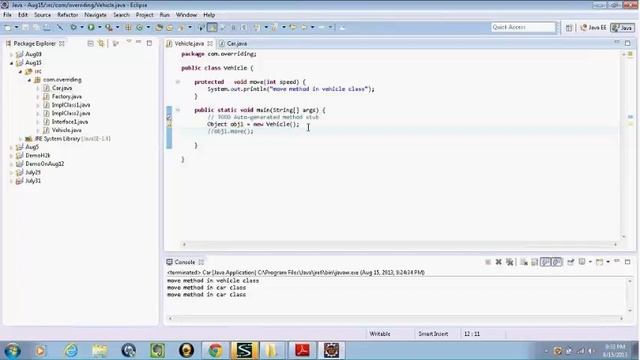Collapse the move method code fold

pos(178,82)
